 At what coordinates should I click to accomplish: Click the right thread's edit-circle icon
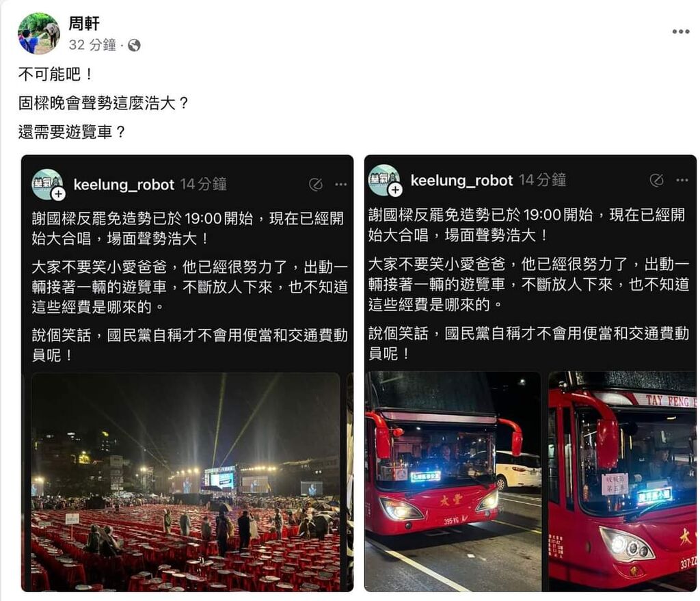point(656,181)
